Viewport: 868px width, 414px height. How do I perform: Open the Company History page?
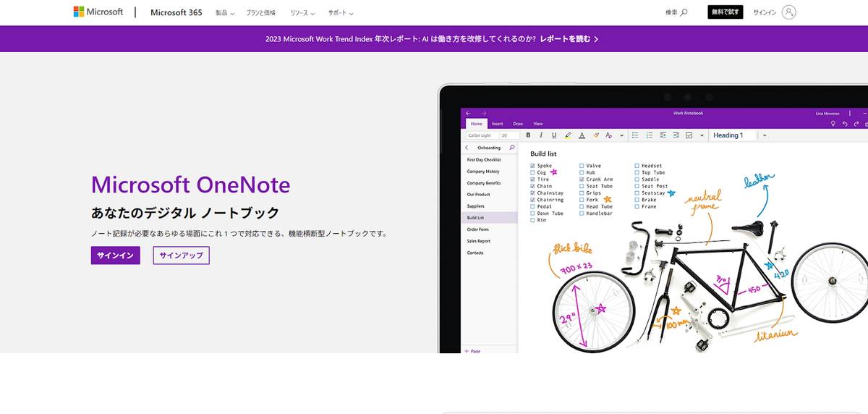483,172
